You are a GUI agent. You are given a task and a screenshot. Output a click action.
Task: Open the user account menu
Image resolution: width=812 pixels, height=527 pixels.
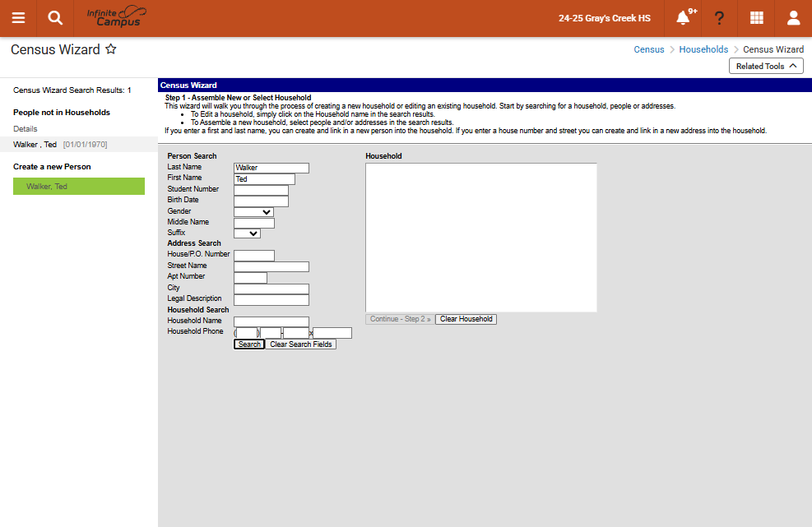click(793, 18)
